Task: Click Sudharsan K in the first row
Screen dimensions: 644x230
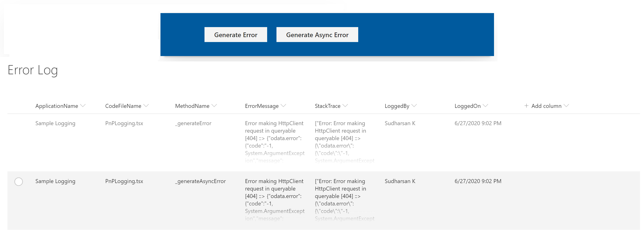Action: 400,123
